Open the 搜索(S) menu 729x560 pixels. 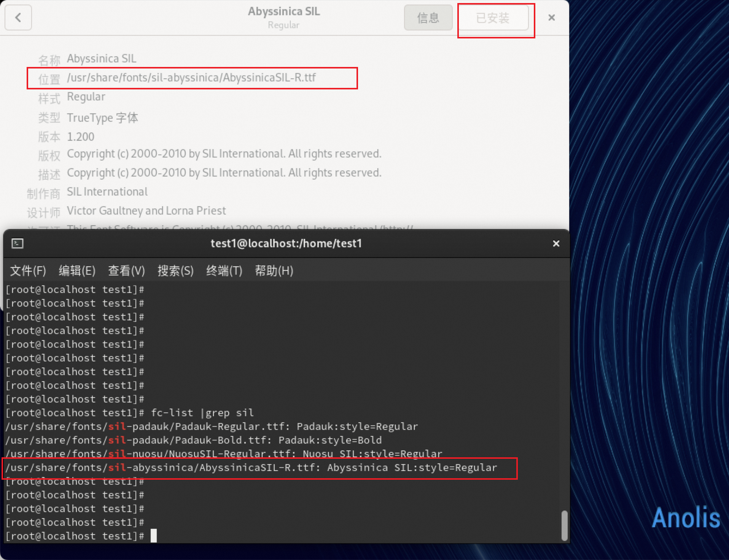(175, 271)
